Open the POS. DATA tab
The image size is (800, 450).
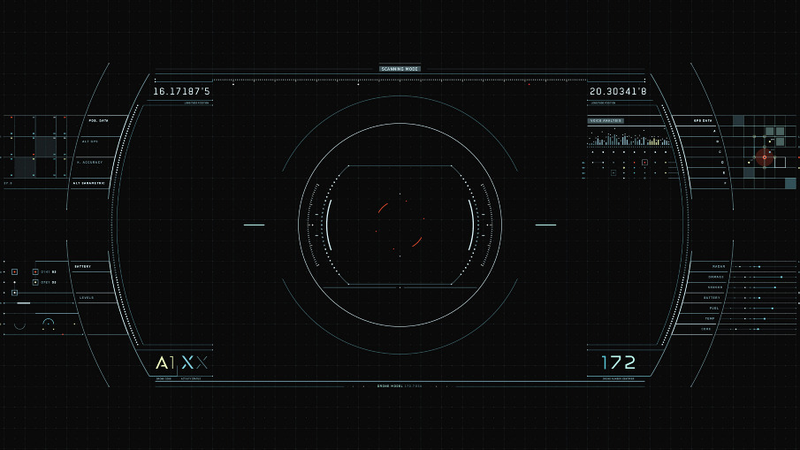point(98,121)
